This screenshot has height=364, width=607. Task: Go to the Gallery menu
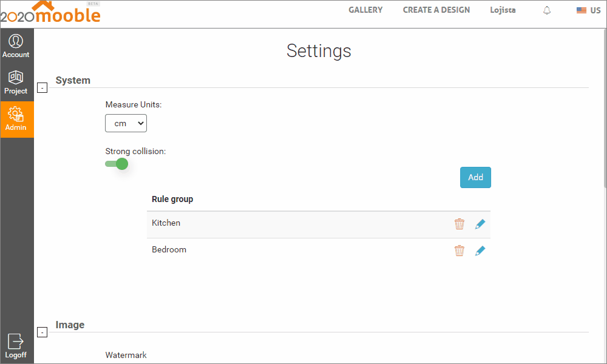point(365,10)
